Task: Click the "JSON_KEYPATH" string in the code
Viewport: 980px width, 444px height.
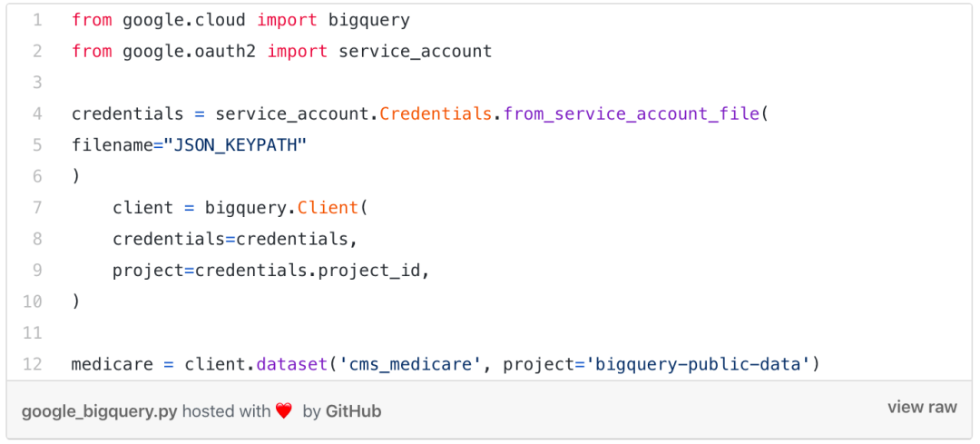Action: [235, 145]
